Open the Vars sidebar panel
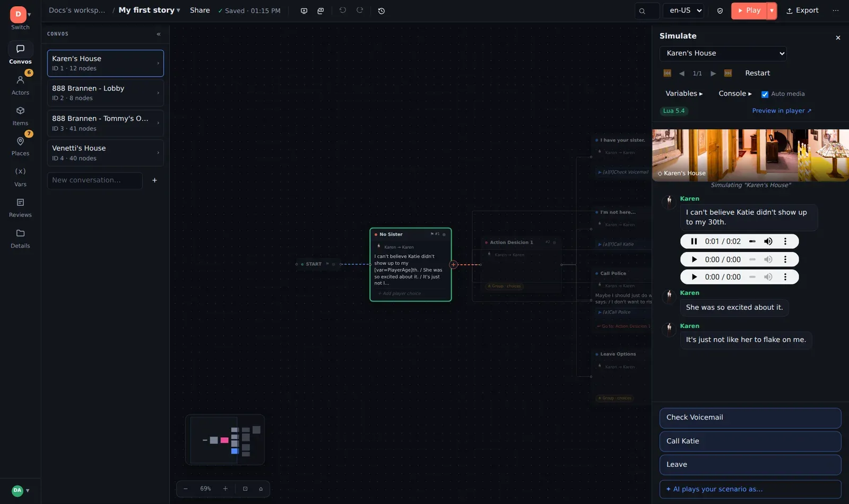849x504 pixels. [20, 177]
